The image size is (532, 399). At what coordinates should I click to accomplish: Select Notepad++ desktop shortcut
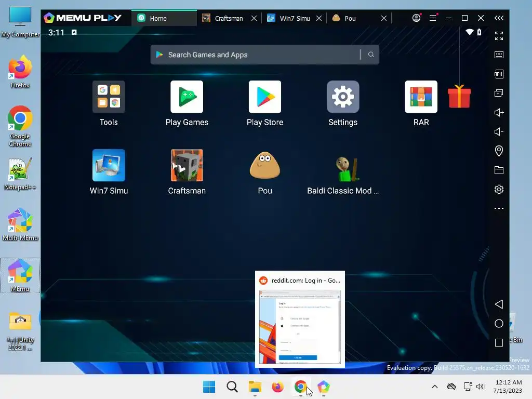[x=20, y=174]
